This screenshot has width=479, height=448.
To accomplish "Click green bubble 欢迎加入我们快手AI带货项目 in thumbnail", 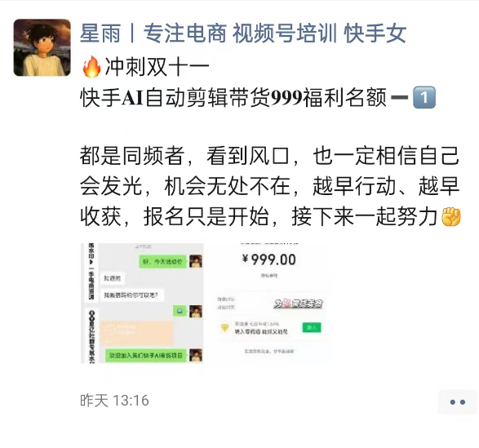I will (146, 356).
